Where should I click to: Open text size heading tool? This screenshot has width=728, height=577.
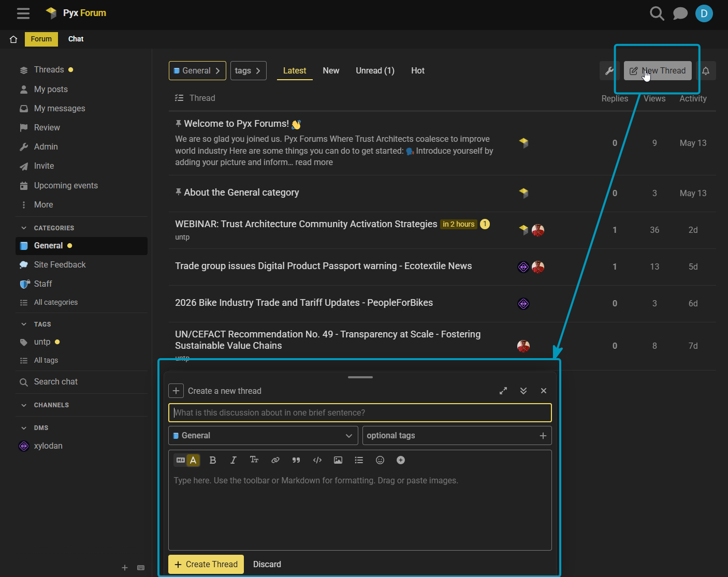tap(254, 460)
